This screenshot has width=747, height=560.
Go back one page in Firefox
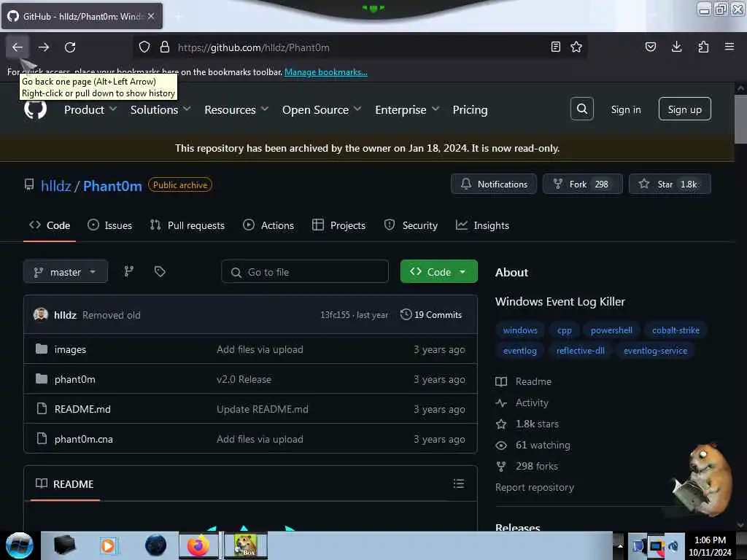click(18, 47)
